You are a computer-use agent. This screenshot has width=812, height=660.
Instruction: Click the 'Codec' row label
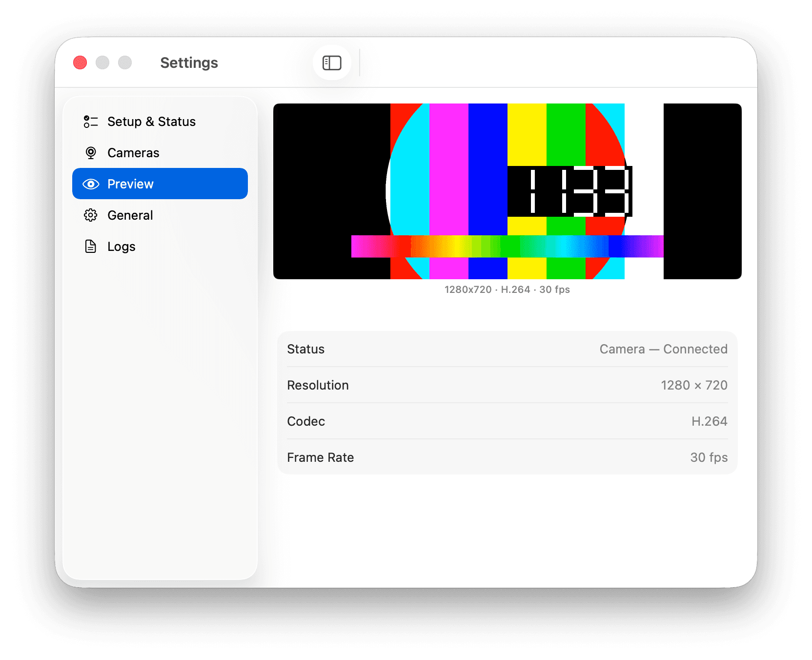306,421
